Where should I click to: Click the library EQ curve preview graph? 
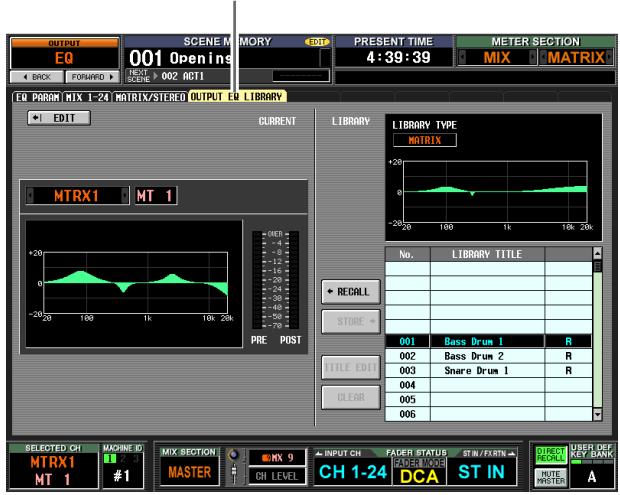[495, 192]
